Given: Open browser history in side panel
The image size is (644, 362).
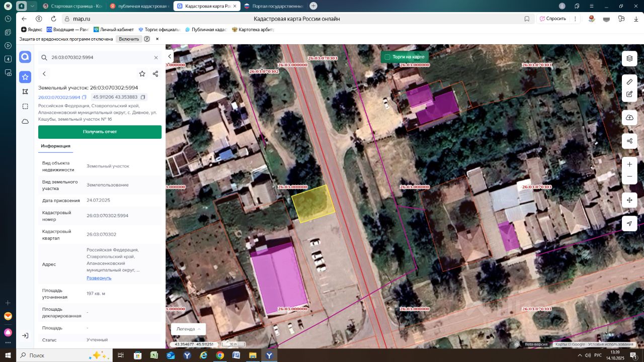Looking at the screenshot, I should [8, 19].
